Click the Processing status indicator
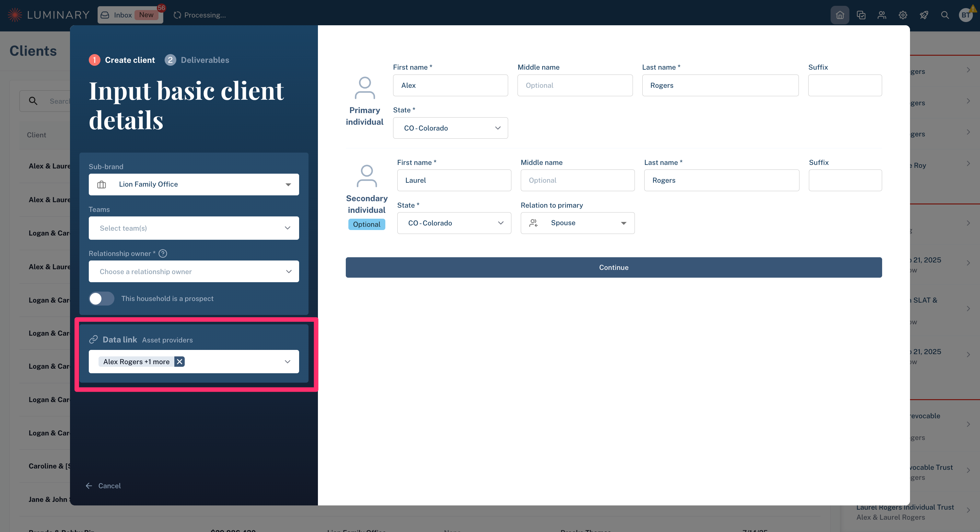The width and height of the screenshot is (980, 532). click(x=199, y=15)
